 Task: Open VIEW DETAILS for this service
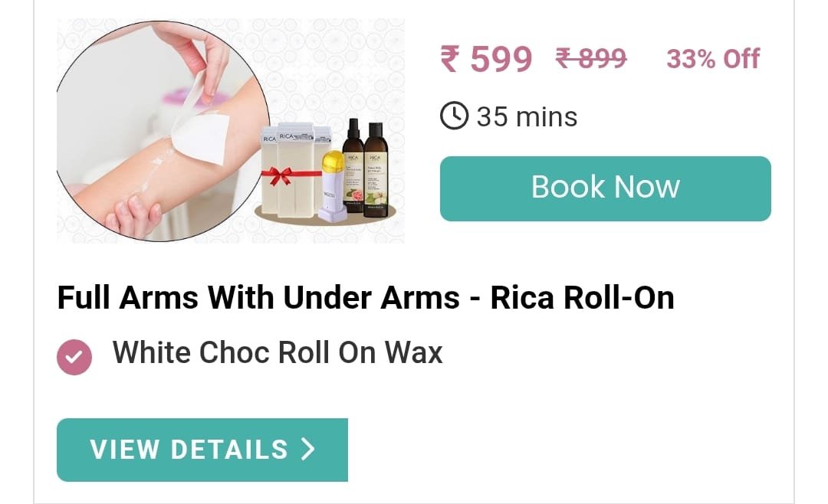click(202, 450)
